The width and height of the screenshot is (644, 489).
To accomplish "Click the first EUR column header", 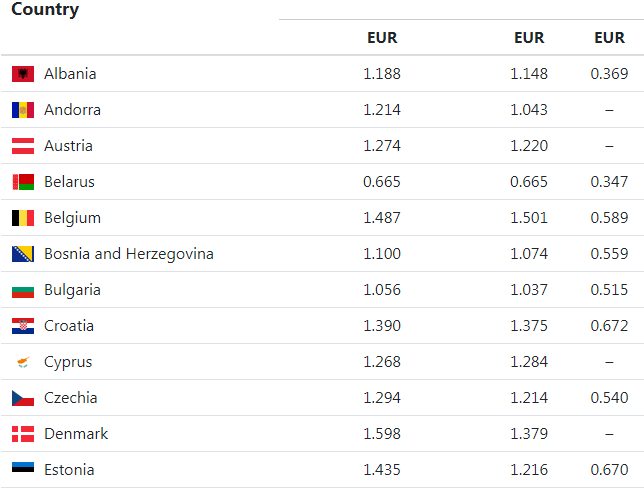I will 382,38.
